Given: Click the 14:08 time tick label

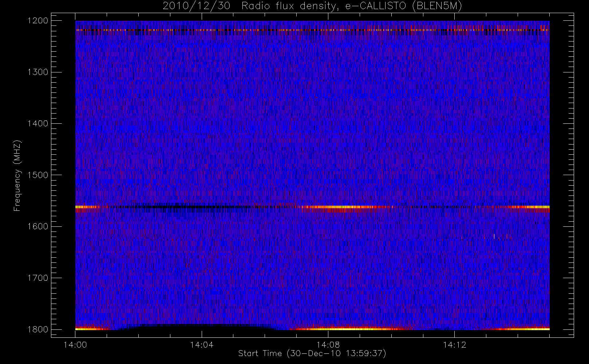Looking at the screenshot, I should [x=328, y=345].
